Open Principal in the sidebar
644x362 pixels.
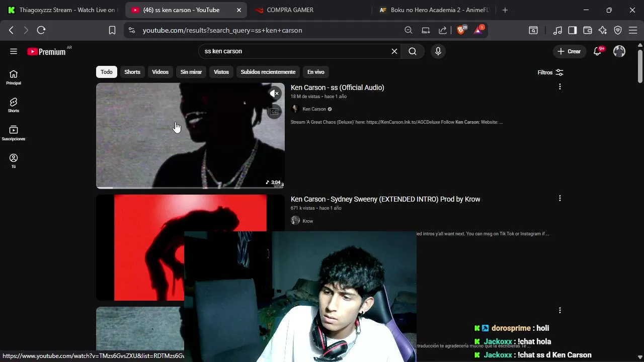click(x=14, y=77)
